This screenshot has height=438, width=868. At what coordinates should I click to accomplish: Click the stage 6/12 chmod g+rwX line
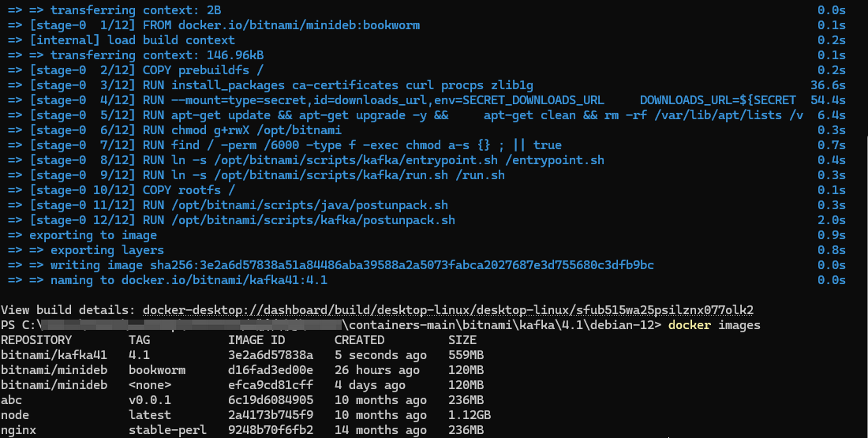point(175,131)
